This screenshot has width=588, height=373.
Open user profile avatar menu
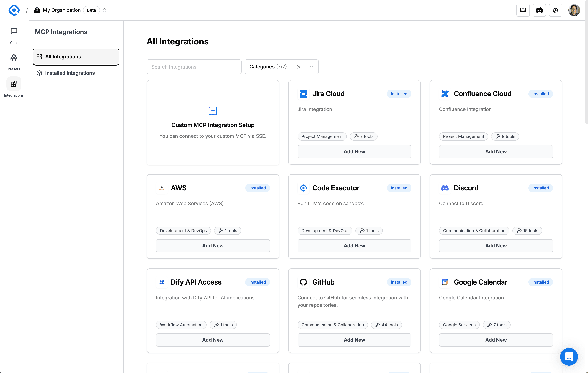[x=574, y=10]
